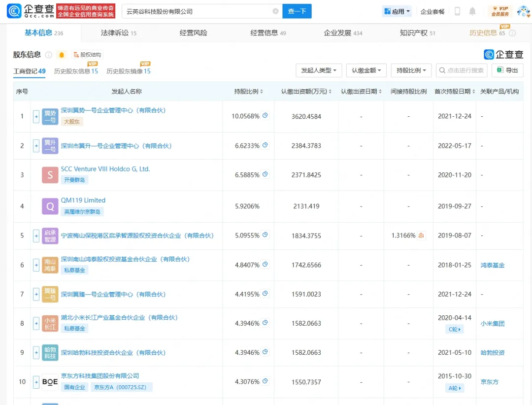
Task: Click the user avatar icon
Action: click(x=524, y=11)
